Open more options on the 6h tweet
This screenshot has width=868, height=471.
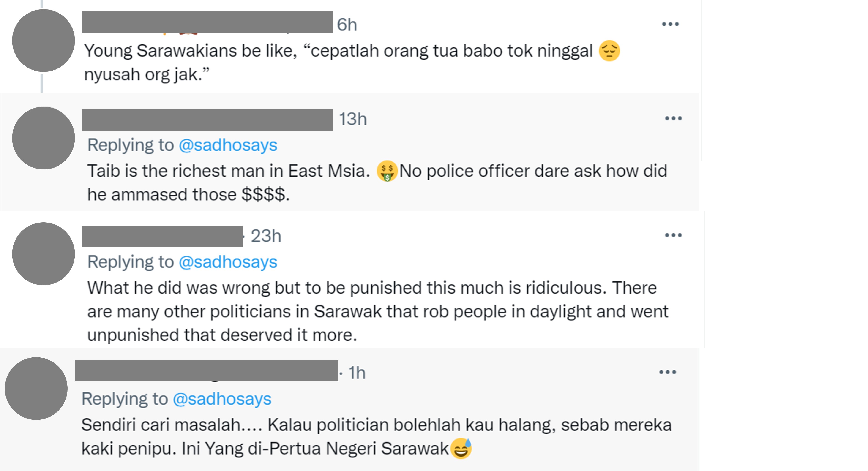(x=670, y=24)
